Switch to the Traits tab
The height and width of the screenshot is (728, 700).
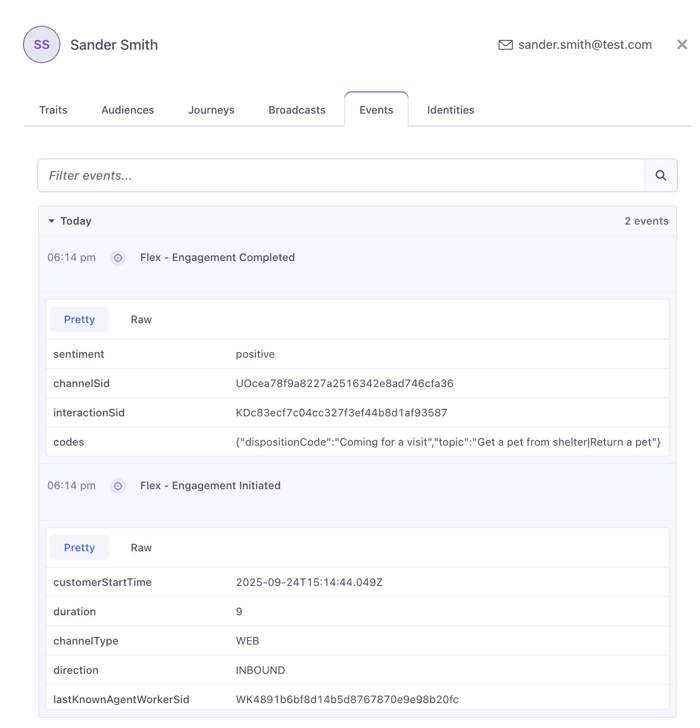point(53,110)
